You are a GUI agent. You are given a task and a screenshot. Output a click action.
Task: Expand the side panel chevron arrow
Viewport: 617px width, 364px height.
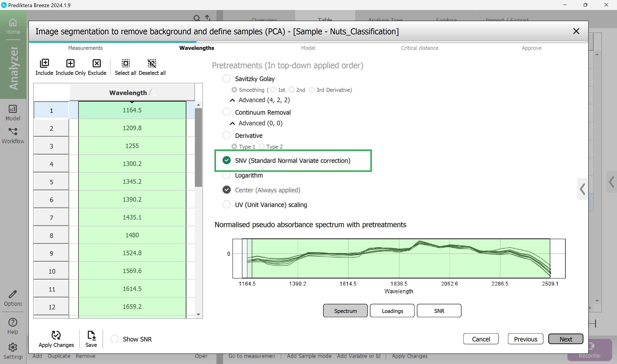[x=583, y=189]
